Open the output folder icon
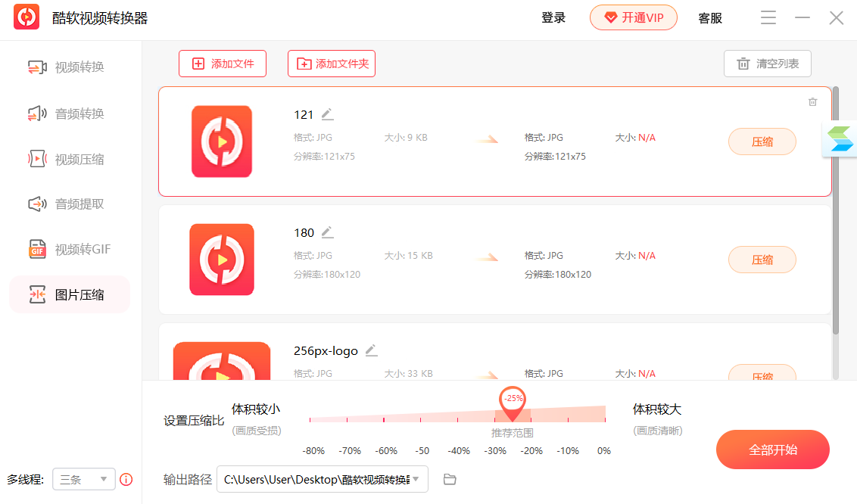The width and height of the screenshot is (857, 504). (449, 480)
